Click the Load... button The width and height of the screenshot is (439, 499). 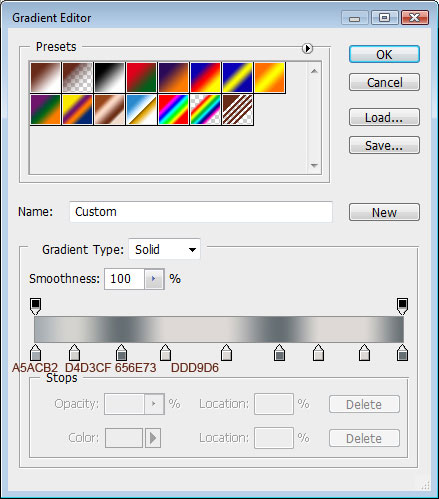(384, 117)
